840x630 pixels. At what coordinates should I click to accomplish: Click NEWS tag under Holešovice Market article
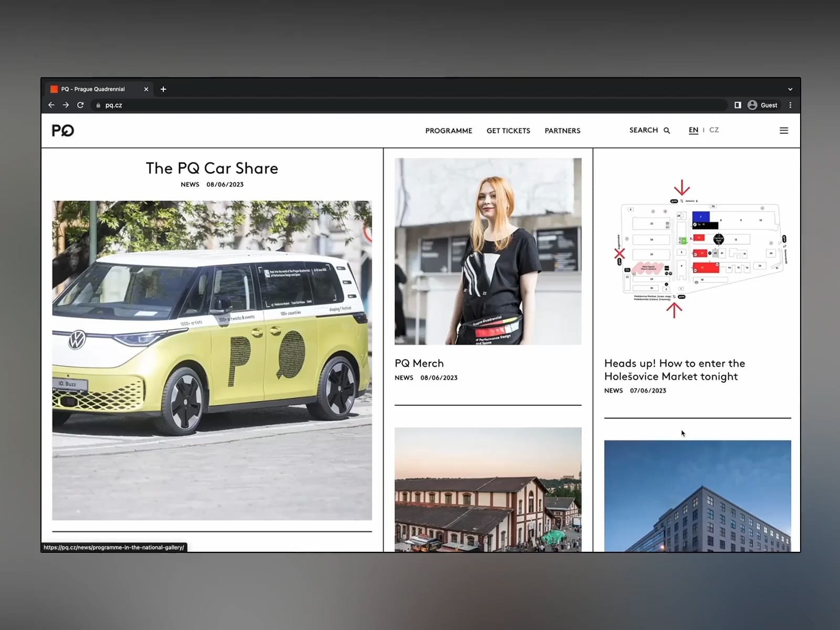pos(613,391)
